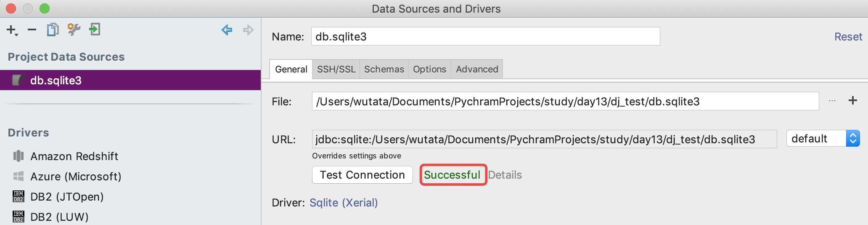
Task: Click the Test Connection button
Action: point(363,175)
